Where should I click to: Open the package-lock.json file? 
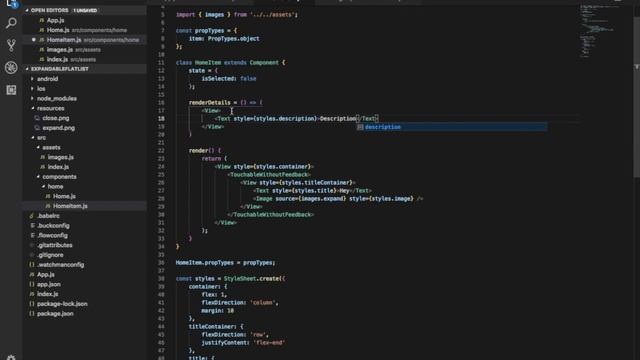coord(84,304)
